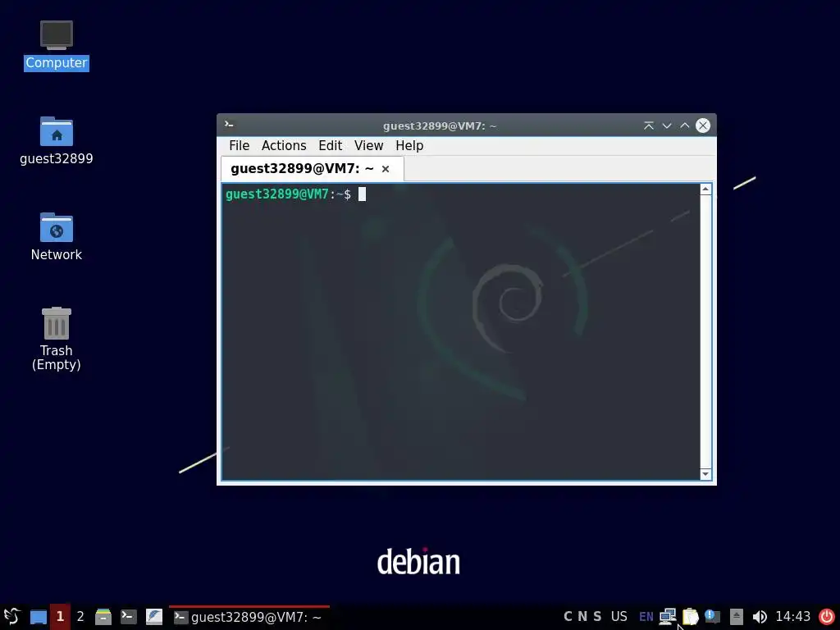Close the terminal window
Screen dimensions: 840x630
tap(703, 126)
